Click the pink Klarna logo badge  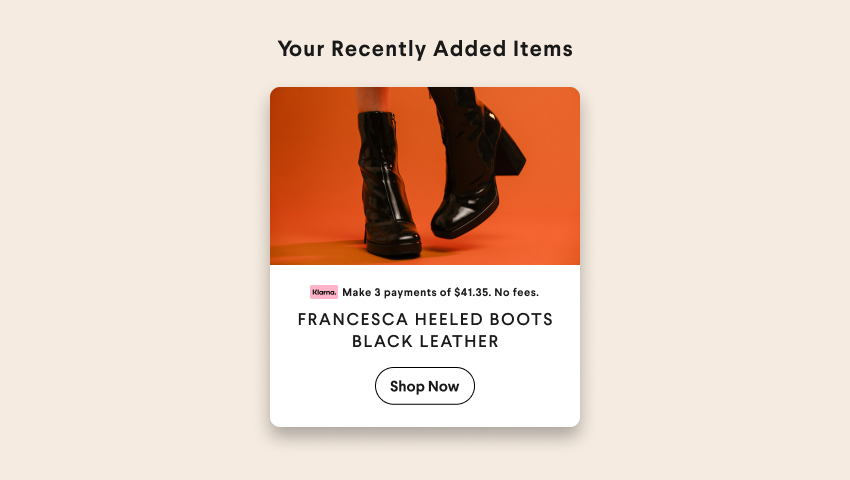(x=324, y=292)
